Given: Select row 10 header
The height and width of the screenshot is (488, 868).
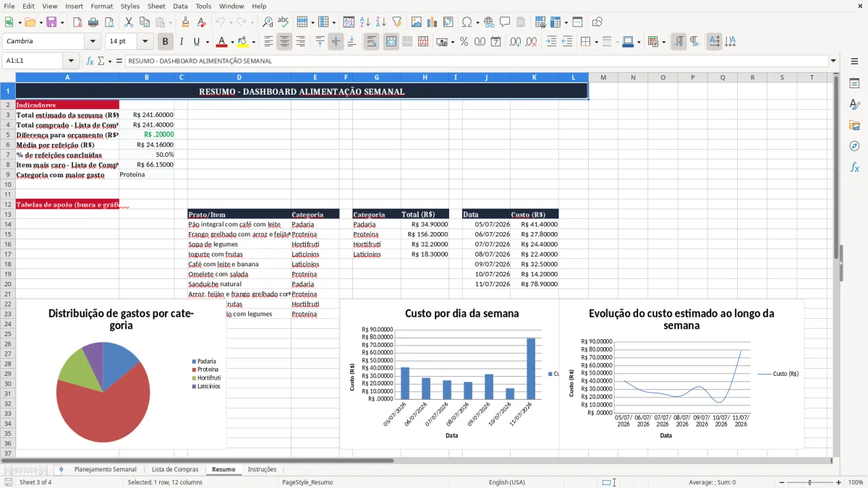Looking at the screenshot, I should click(7, 184).
